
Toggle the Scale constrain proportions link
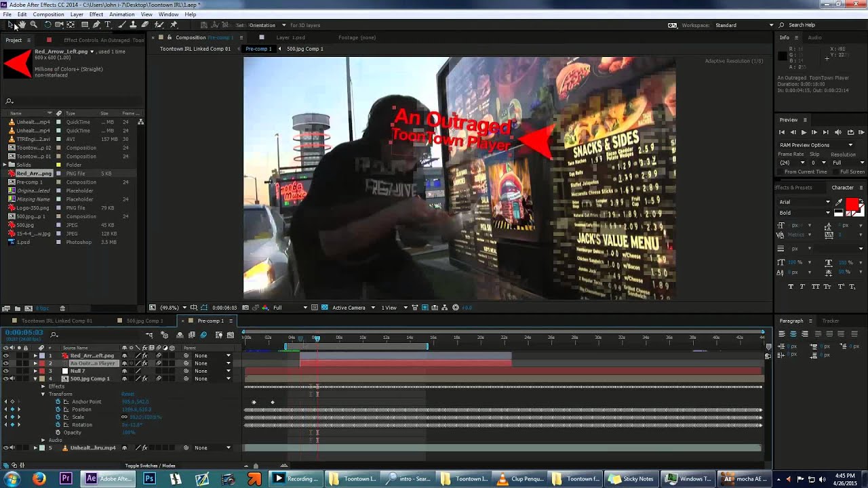[x=124, y=417]
